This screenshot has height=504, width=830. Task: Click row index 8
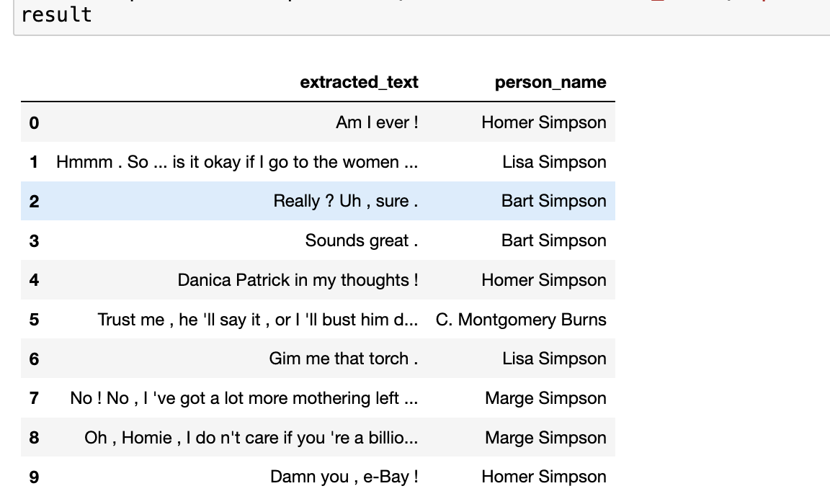point(34,438)
